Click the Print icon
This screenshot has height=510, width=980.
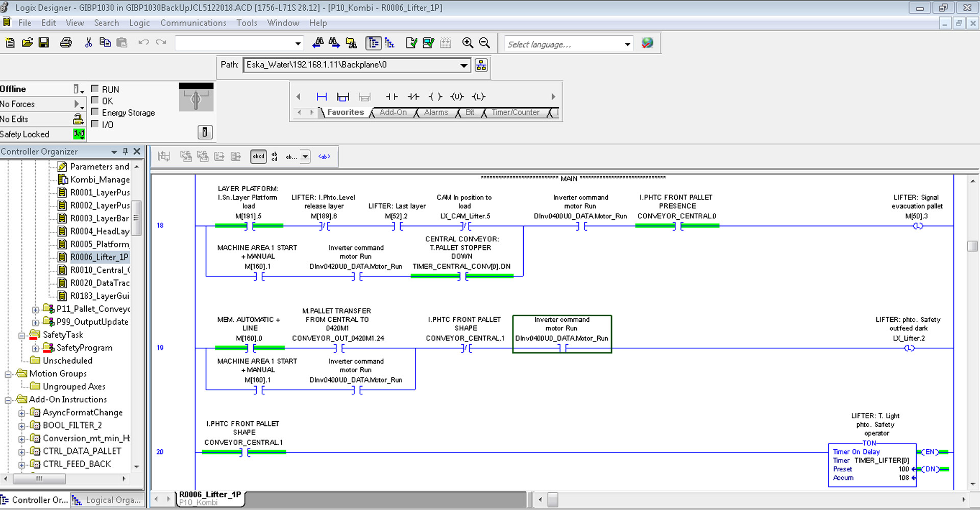66,43
